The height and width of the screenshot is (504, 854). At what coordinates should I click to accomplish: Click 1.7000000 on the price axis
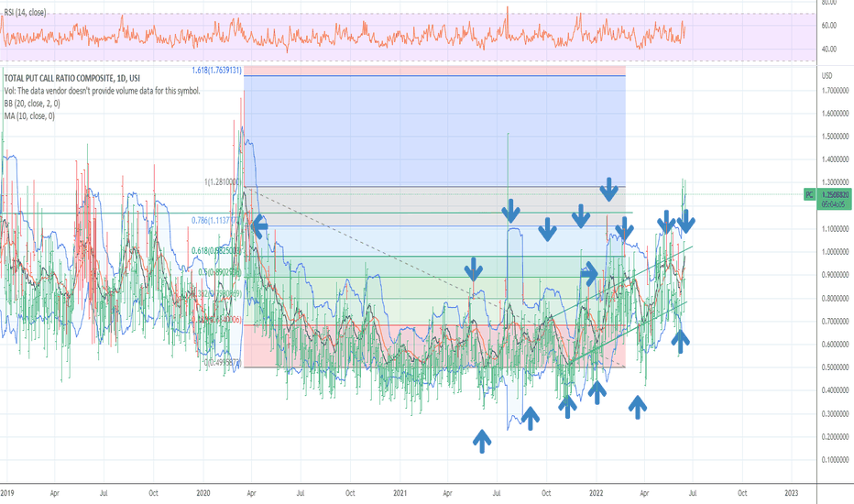(835, 91)
